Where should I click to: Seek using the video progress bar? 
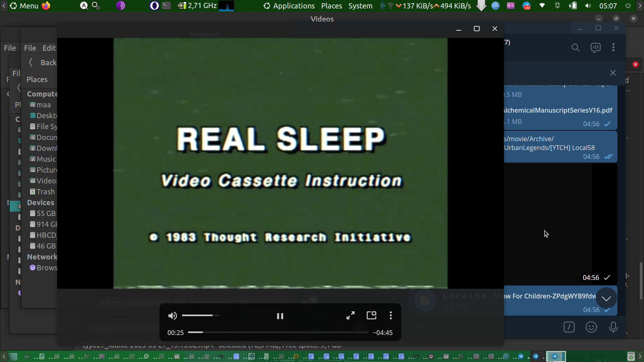pos(278,332)
